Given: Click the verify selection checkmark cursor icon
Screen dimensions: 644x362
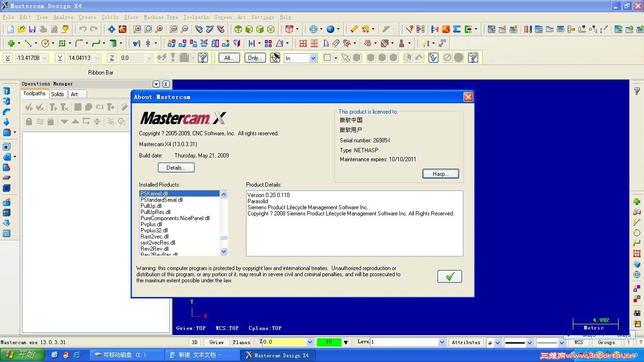Looking at the screenshot, I should coord(433,58).
